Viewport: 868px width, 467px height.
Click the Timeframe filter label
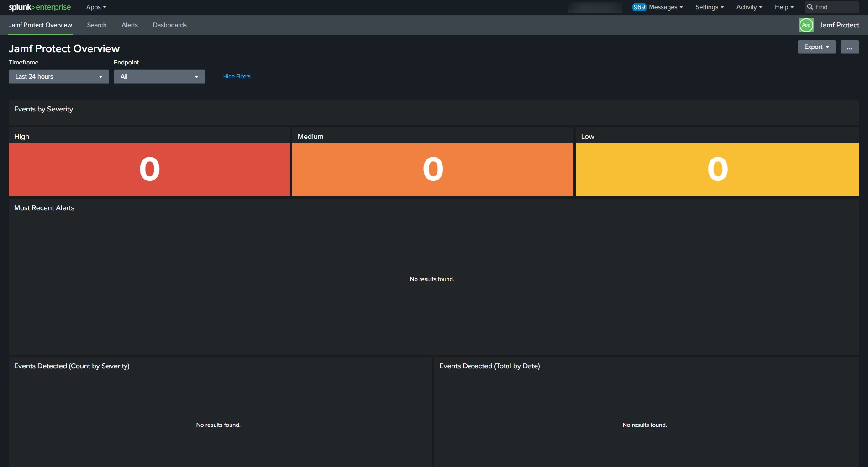click(x=24, y=62)
